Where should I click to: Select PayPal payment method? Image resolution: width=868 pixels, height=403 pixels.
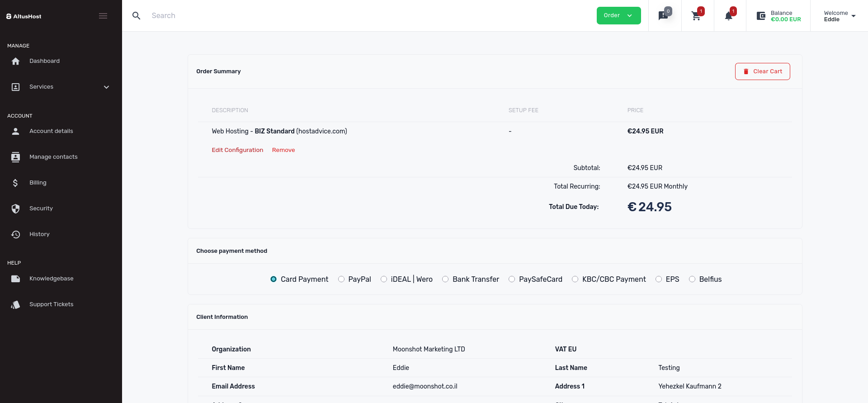click(x=341, y=279)
